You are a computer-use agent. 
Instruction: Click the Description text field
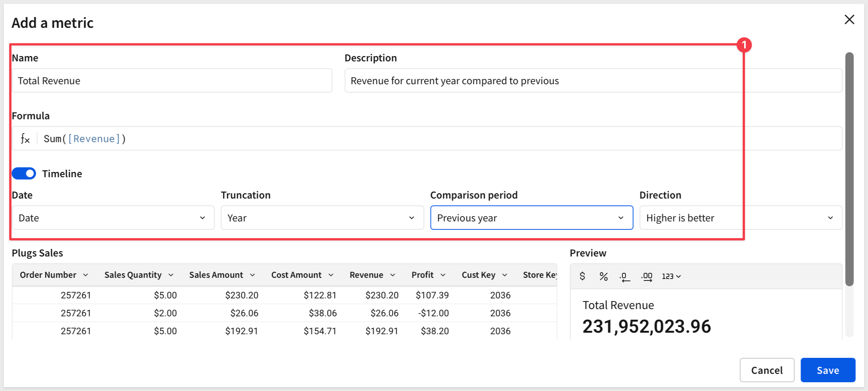coord(593,80)
